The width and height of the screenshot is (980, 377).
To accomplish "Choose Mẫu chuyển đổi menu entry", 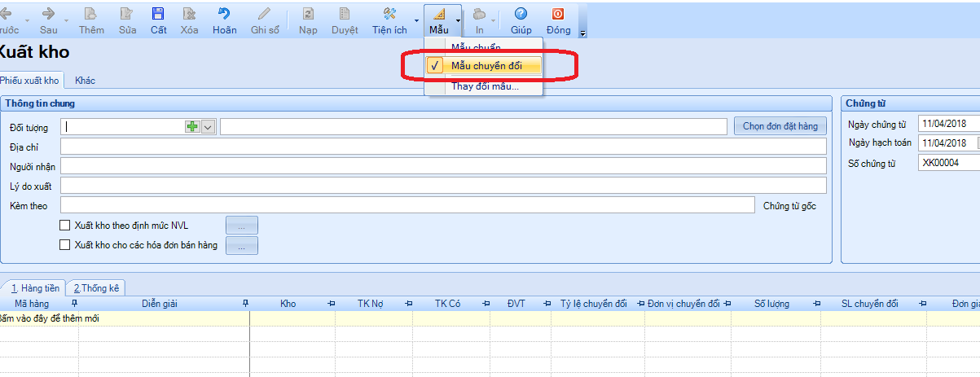I will tap(486, 66).
